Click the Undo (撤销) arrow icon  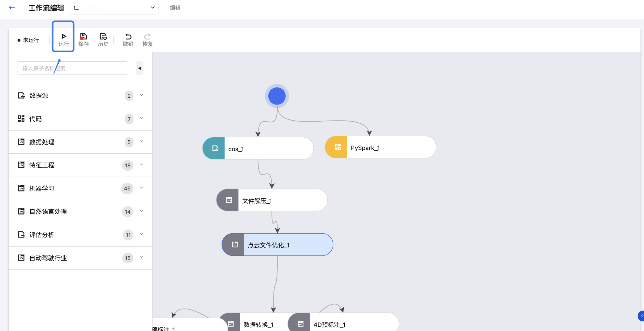click(x=128, y=37)
